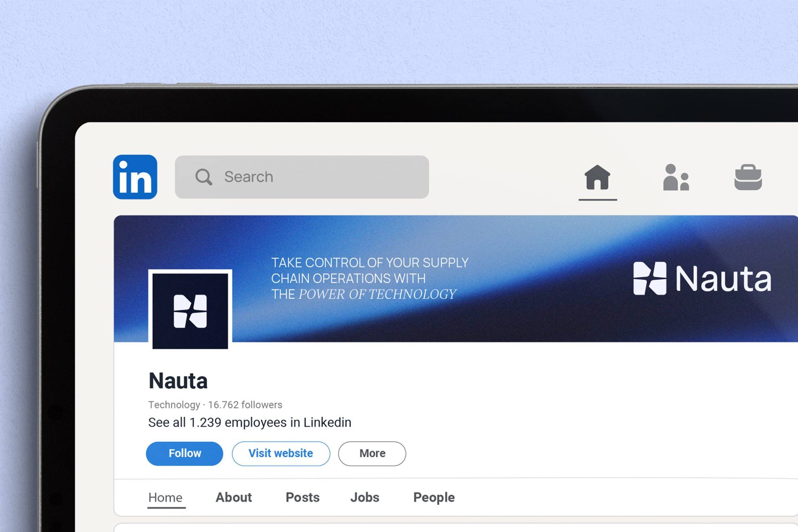Click into the Search field

click(x=302, y=177)
